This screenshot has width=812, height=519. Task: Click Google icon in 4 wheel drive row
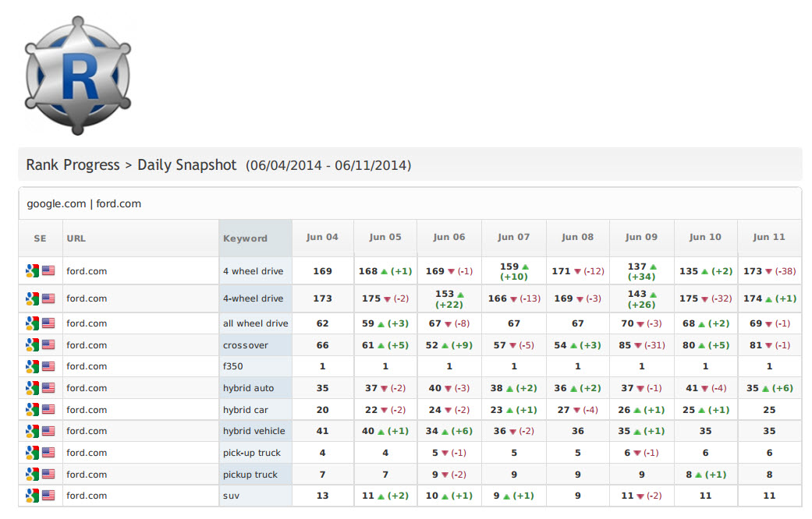tap(32, 270)
